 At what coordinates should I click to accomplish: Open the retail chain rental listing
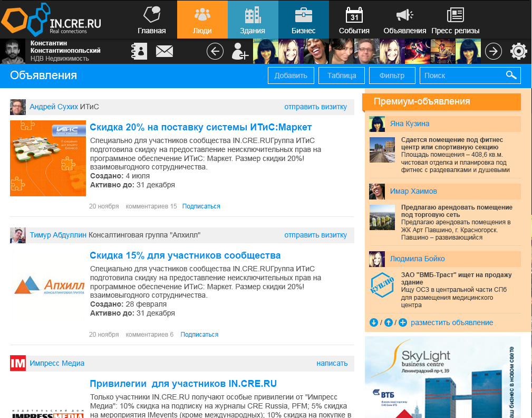[x=457, y=211]
